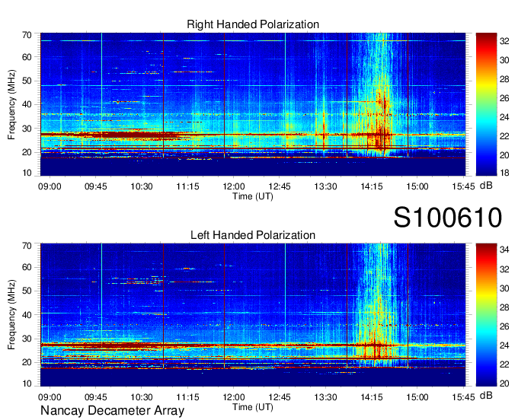Click the 13:30 time tick on Right Handed plot

(325, 186)
